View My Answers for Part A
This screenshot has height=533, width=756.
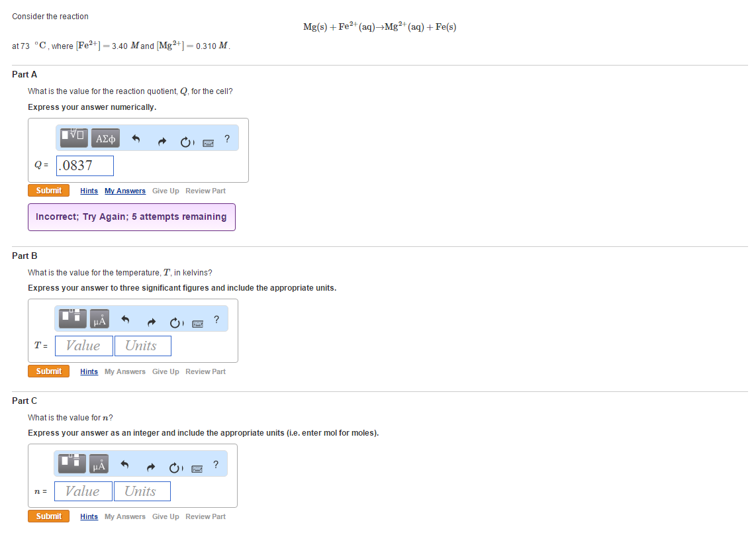(124, 191)
